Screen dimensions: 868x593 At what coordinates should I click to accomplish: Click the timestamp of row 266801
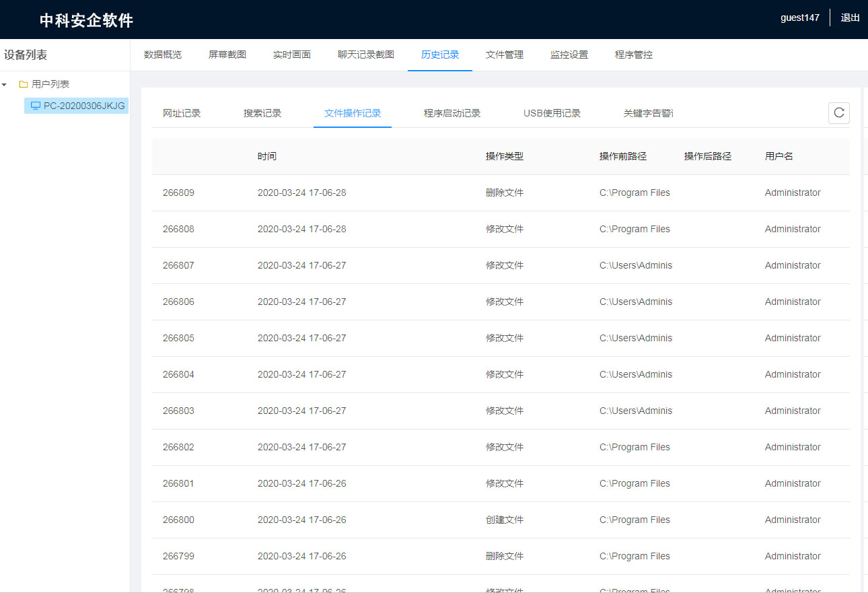[301, 483]
